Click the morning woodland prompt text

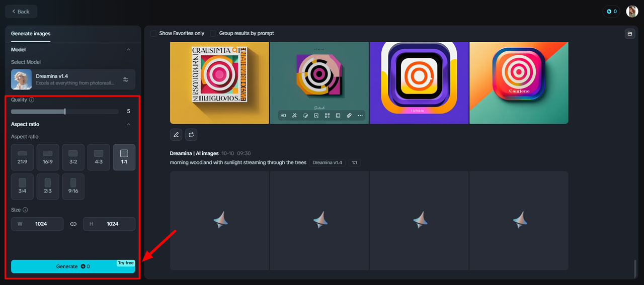[238, 162]
